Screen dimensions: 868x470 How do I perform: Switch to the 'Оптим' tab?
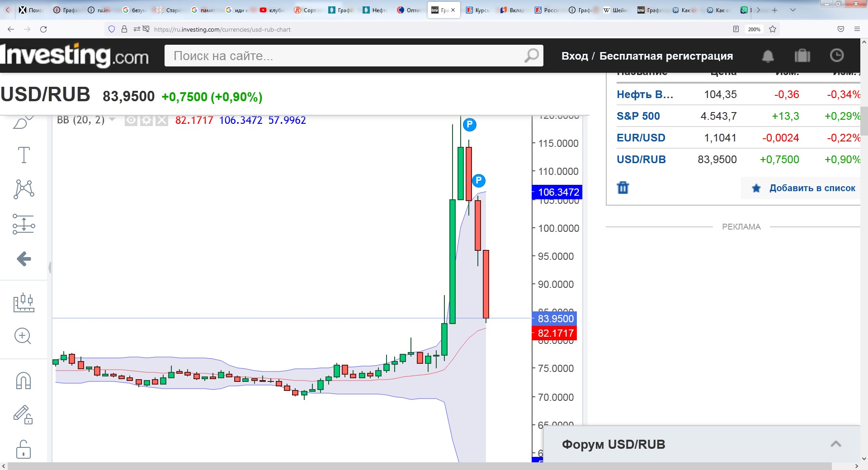(409, 10)
